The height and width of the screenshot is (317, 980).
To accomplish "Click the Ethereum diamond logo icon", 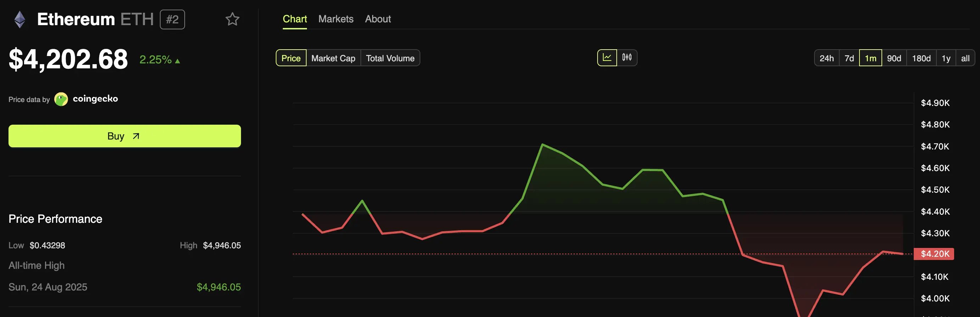I will click(x=20, y=19).
